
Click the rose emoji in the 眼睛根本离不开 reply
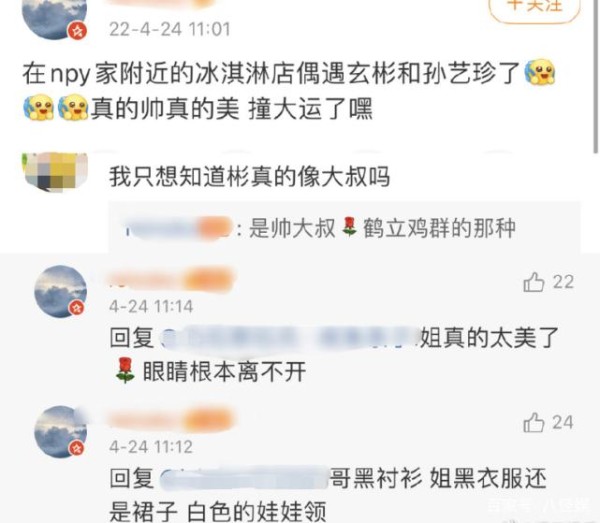[125, 370]
